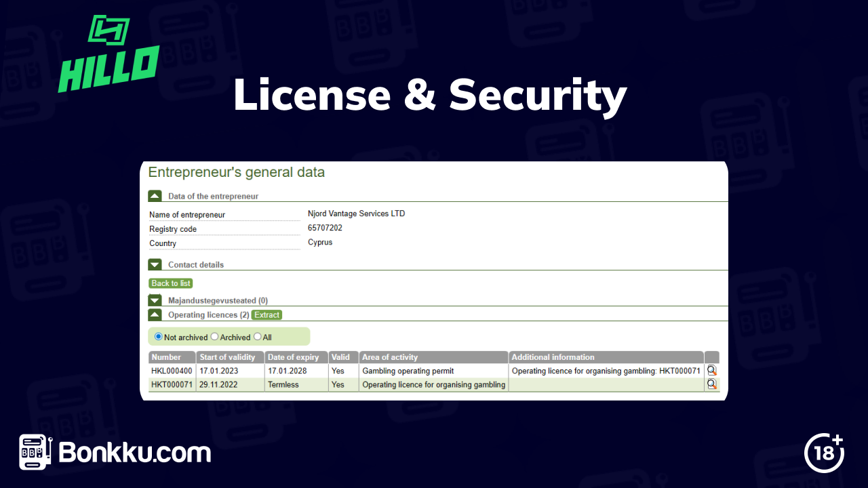
Task: Click the License & Security title
Action: (x=430, y=95)
